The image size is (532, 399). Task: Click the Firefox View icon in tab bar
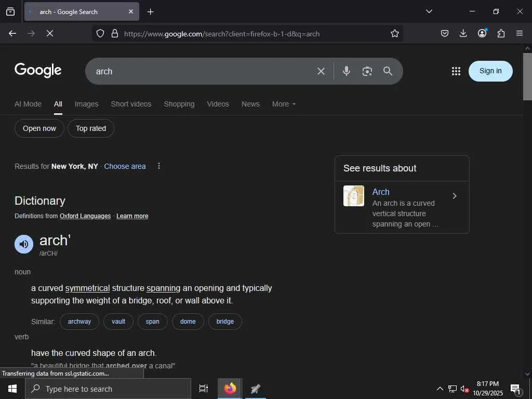tap(10, 11)
